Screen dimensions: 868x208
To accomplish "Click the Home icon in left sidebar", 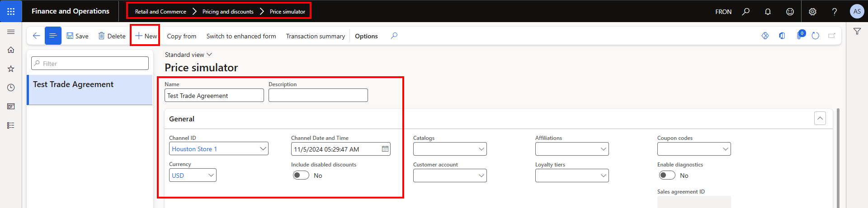I will coord(11,50).
